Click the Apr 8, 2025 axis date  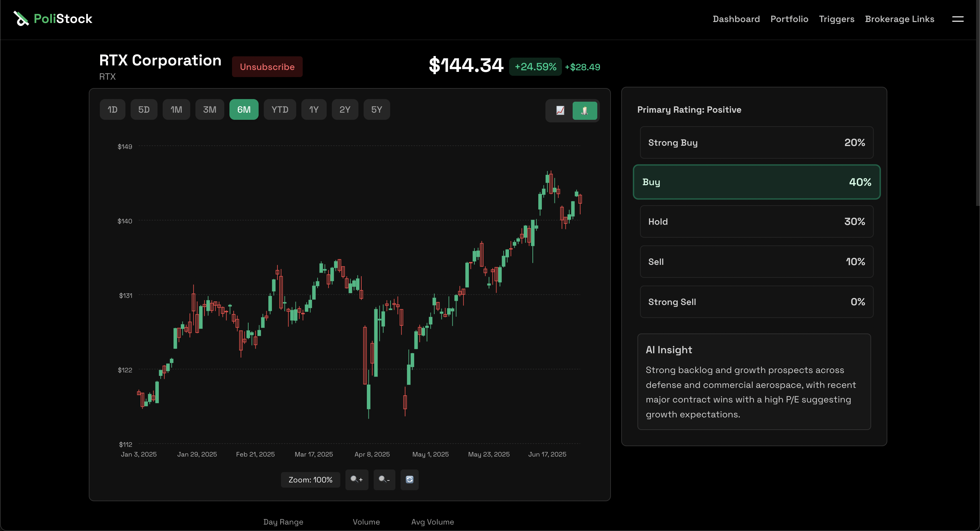(x=372, y=454)
